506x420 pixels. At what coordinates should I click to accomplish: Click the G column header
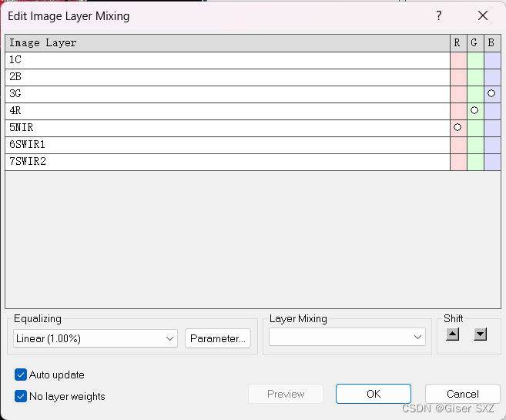coord(476,43)
